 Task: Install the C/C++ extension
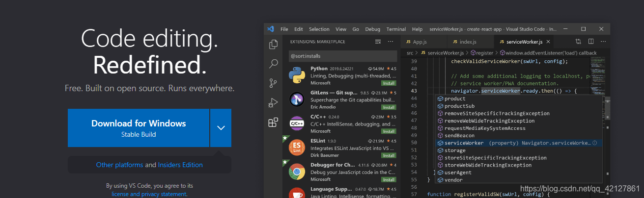tap(389, 131)
